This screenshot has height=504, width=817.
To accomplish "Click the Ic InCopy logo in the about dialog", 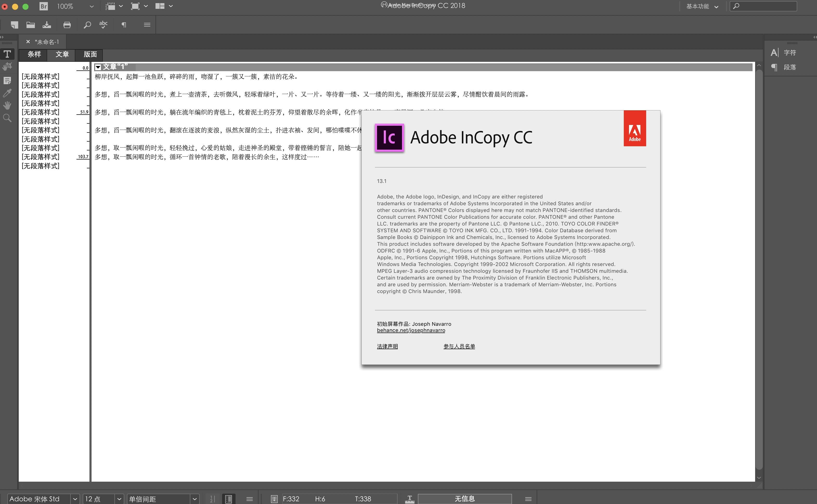I will click(x=389, y=138).
